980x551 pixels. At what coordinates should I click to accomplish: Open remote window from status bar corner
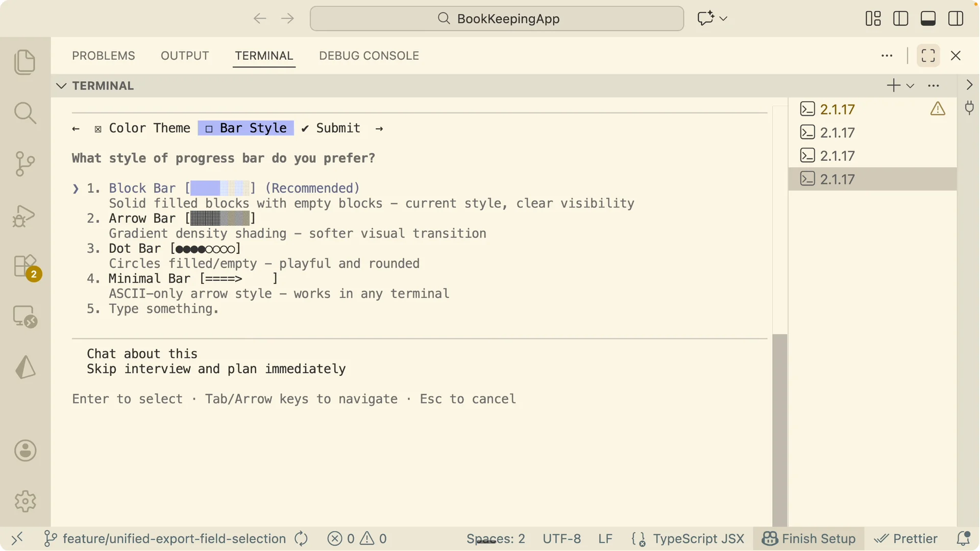(17, 539)
